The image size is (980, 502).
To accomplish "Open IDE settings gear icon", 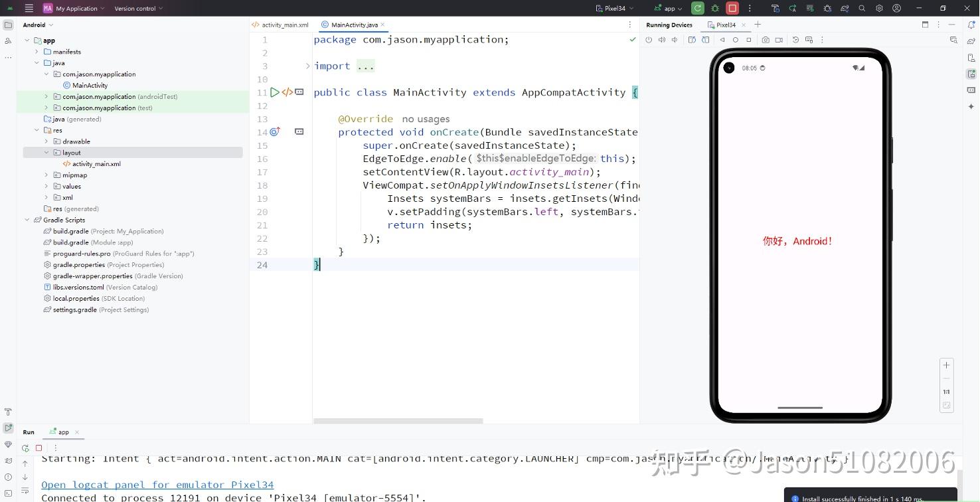I will [x=879, y=8].
